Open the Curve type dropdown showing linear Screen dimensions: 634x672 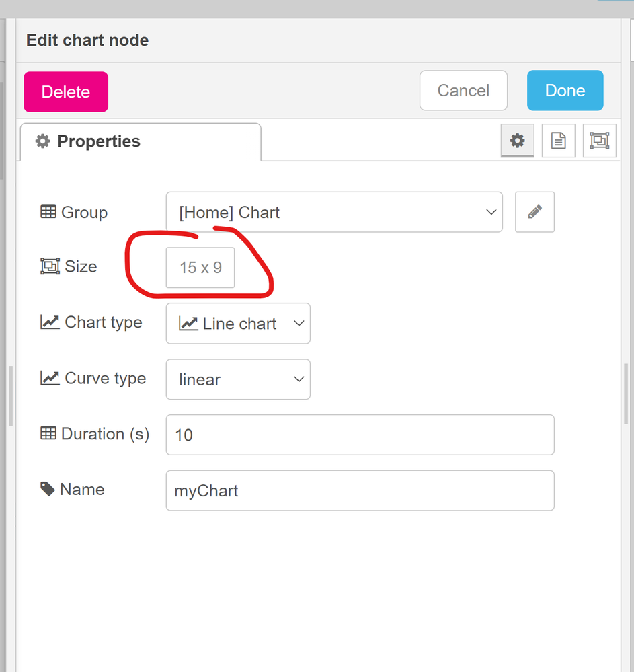(238, 379)
